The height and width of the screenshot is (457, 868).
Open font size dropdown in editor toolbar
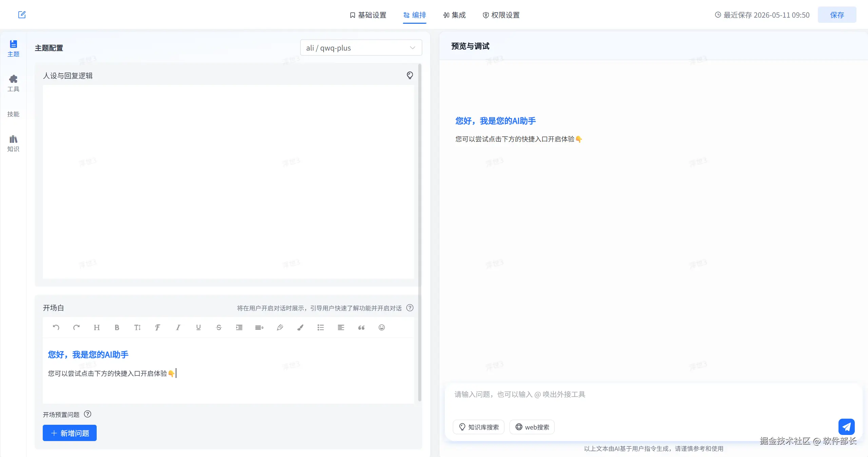(137, 327)
